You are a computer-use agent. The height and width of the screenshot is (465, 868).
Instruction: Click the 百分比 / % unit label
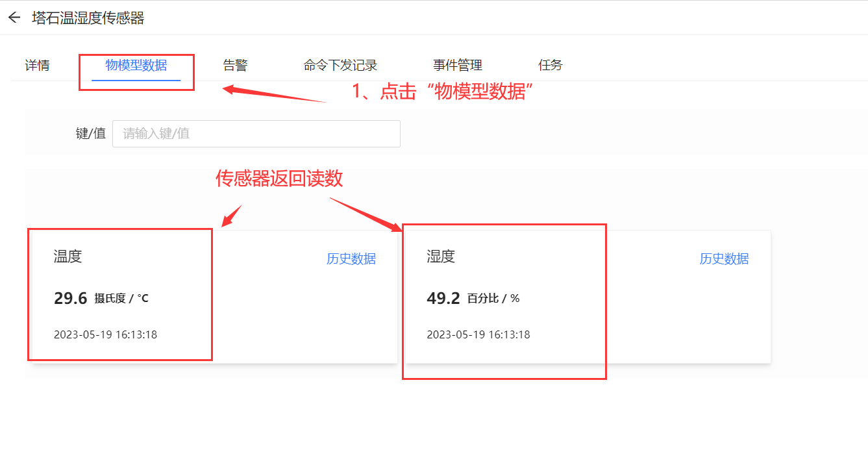(493, 299)
